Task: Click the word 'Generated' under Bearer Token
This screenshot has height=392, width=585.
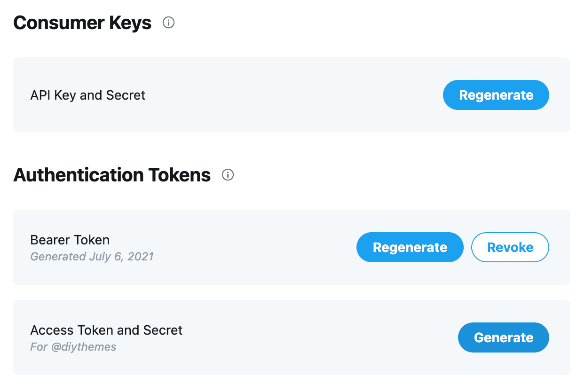Action: (58, 257)
